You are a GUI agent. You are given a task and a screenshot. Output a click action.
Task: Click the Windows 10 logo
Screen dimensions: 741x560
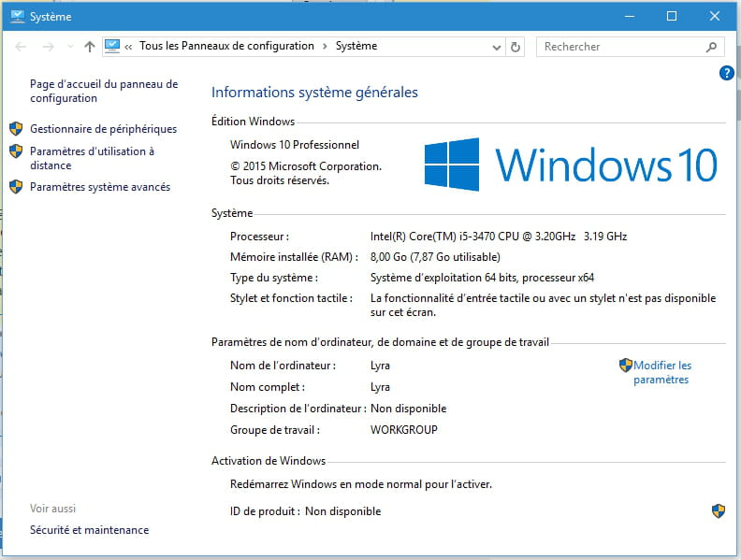coord(571,165)
